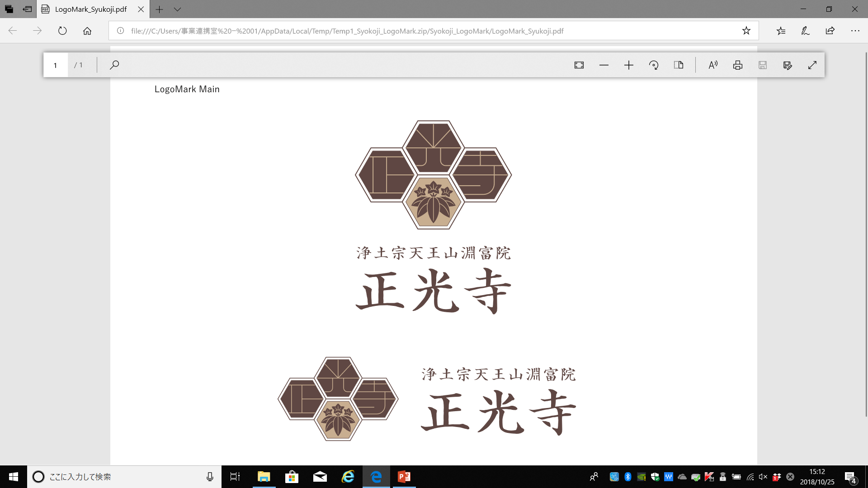Activate Cortana microphone

click(210, 477)
